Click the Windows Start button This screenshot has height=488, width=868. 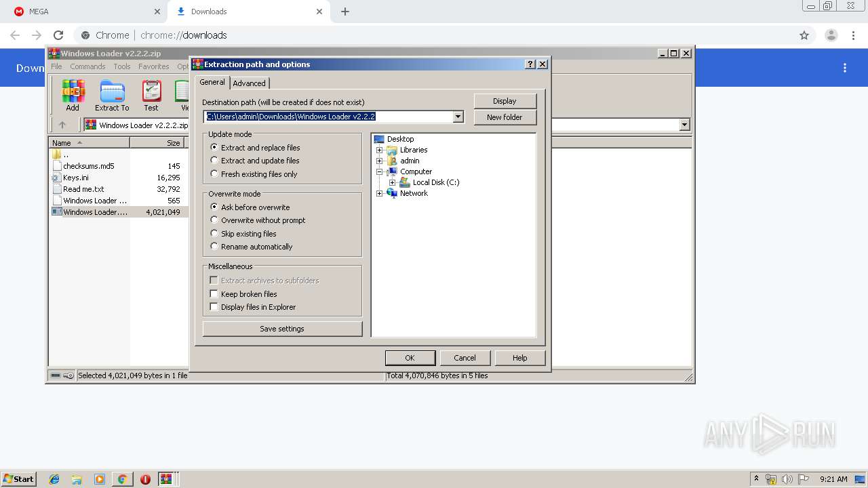click(19, 479)
